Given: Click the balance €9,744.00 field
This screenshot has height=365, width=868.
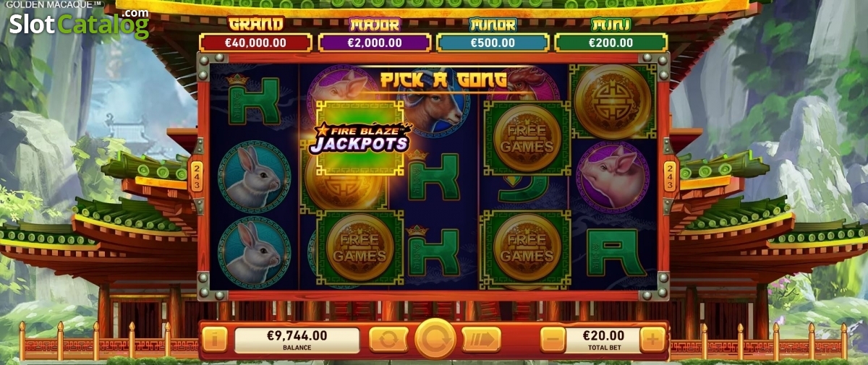Looking at the screenshot, I should tap(297, 339).
